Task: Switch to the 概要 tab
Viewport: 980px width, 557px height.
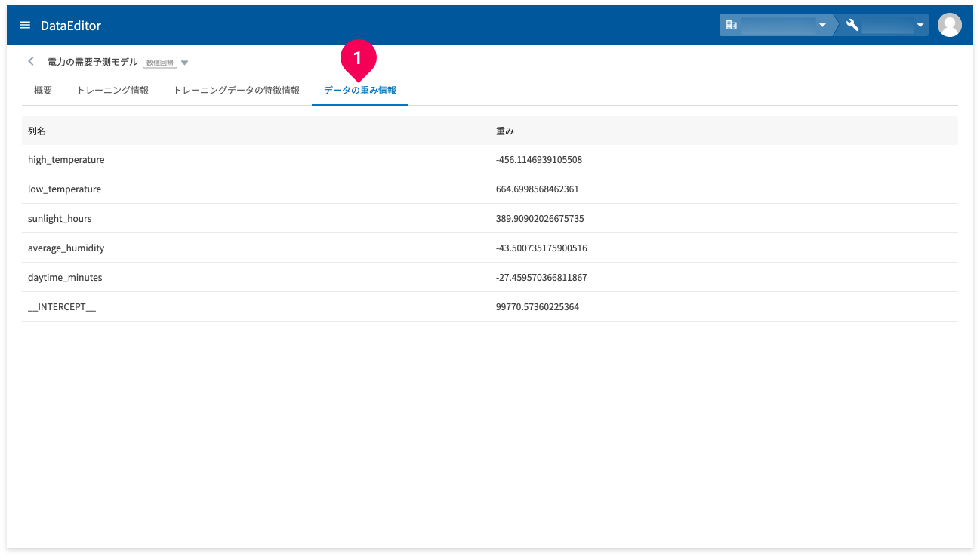Action: (43, 90)
